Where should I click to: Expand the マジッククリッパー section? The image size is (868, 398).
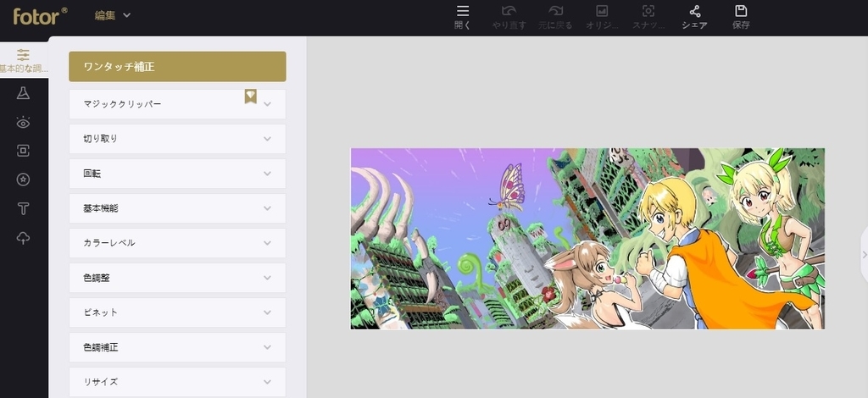tap(177, 104)
